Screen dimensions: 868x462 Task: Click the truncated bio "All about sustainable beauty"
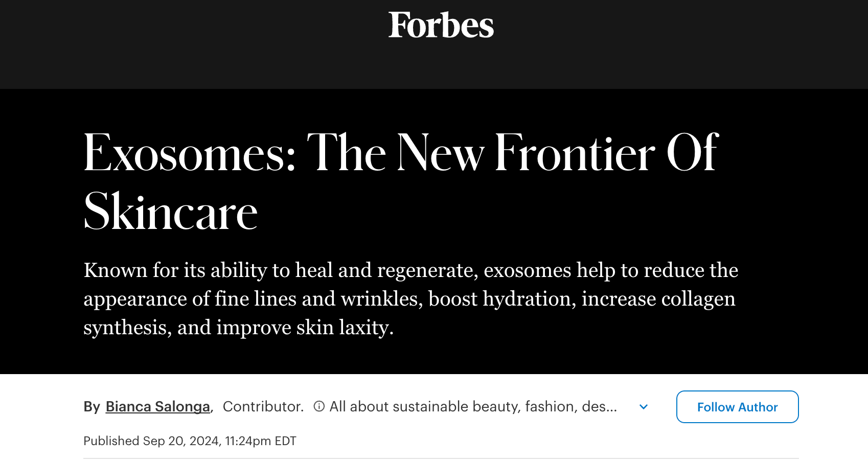pyautogui.click(x=473, y=406)
